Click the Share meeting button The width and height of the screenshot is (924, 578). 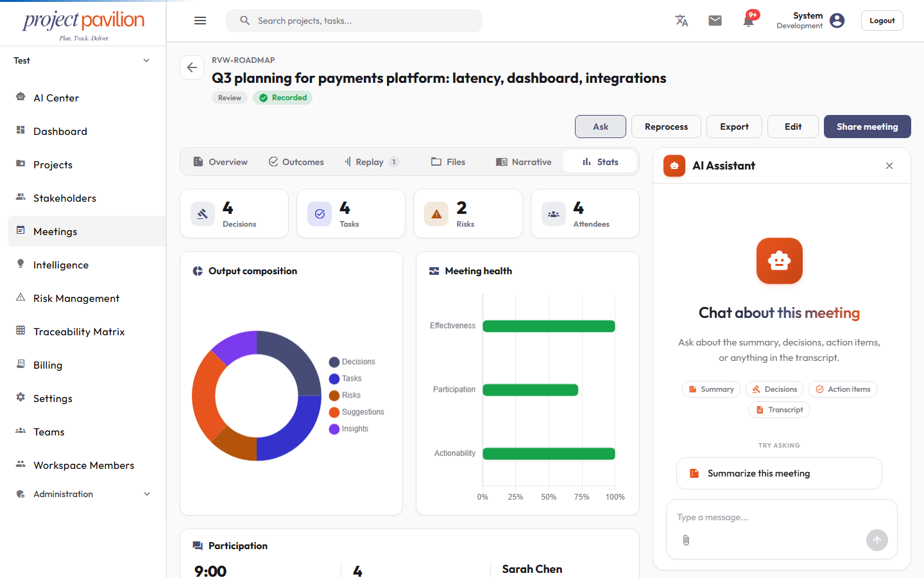(x=868, y=127)
